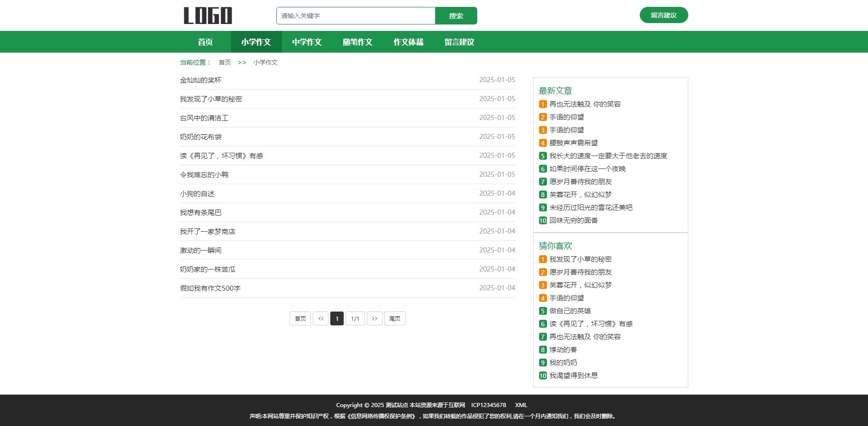Screen dimensions: 868x426
Task: Click the rounded 留言建议 button at top right
Action: click(663, 15)
